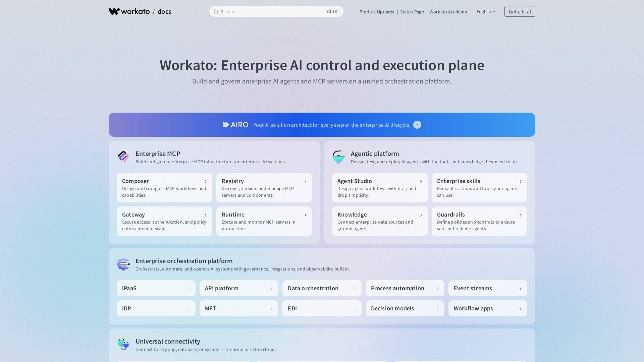The image size is (644, 362).
Task: Click the AIRO banner round arrow button
Action: tap(417, 125)
